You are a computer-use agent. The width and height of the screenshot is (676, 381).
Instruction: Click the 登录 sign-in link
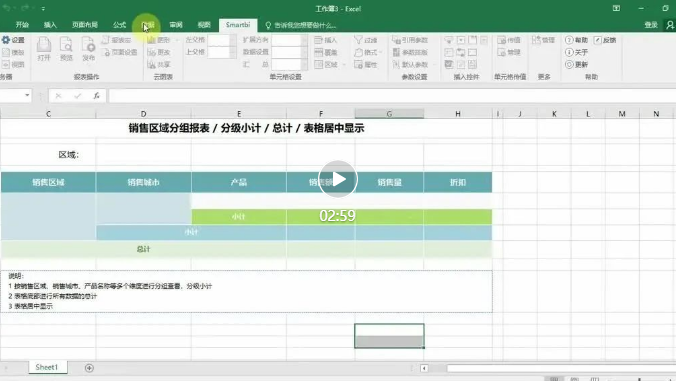(651, 25)
